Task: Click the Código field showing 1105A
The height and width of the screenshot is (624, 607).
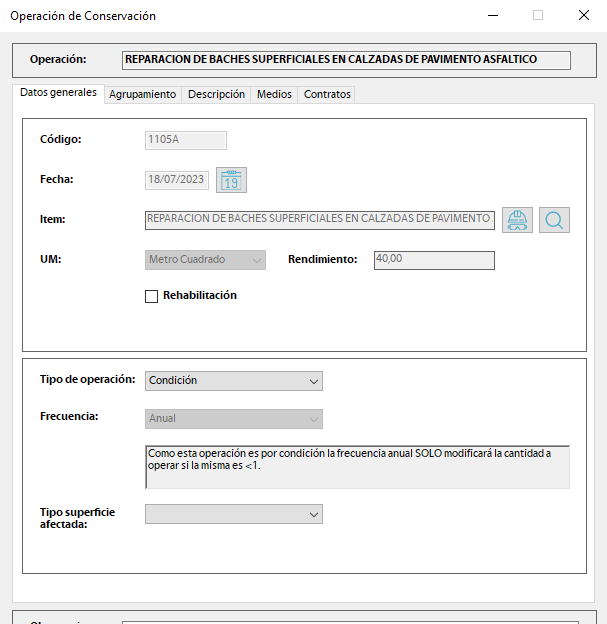Action: coord(185,141)
